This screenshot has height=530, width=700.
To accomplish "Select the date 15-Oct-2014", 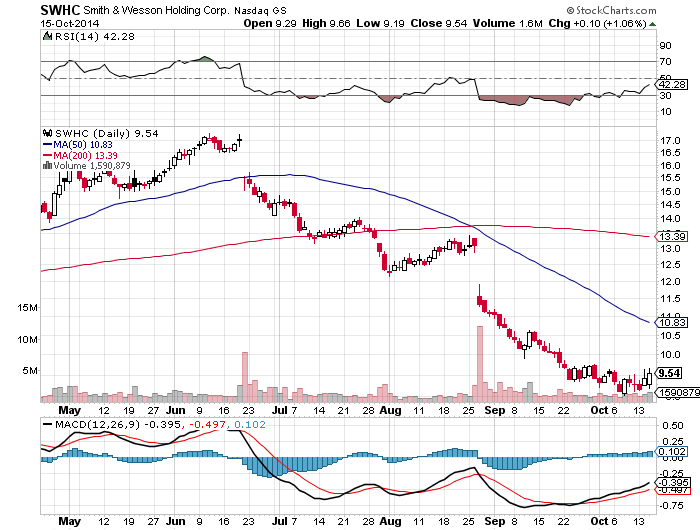I will point(70,24).
